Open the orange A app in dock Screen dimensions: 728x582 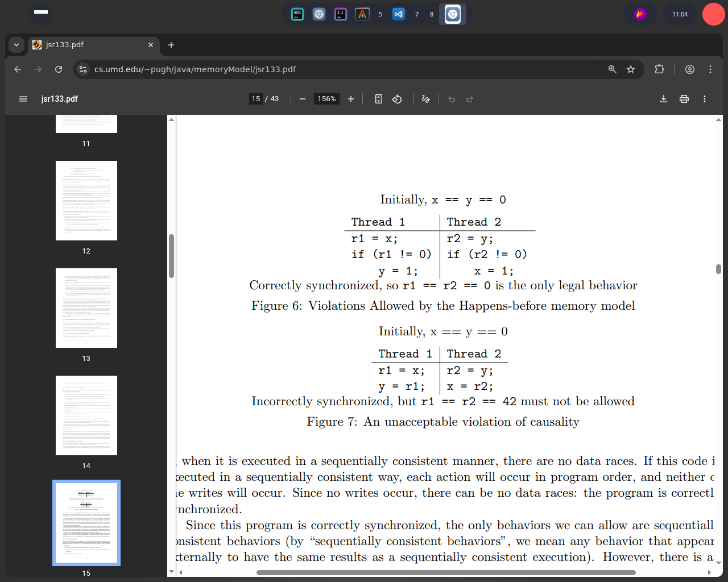362,14
